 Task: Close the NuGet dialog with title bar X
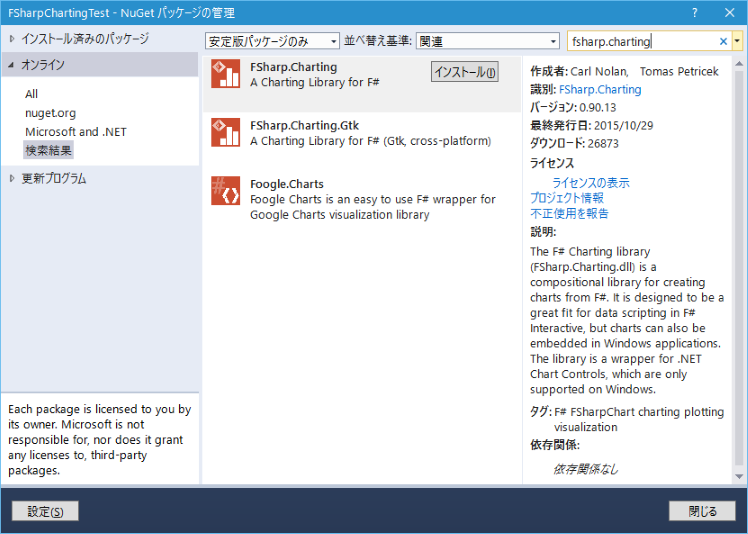(x=729, y=13)
